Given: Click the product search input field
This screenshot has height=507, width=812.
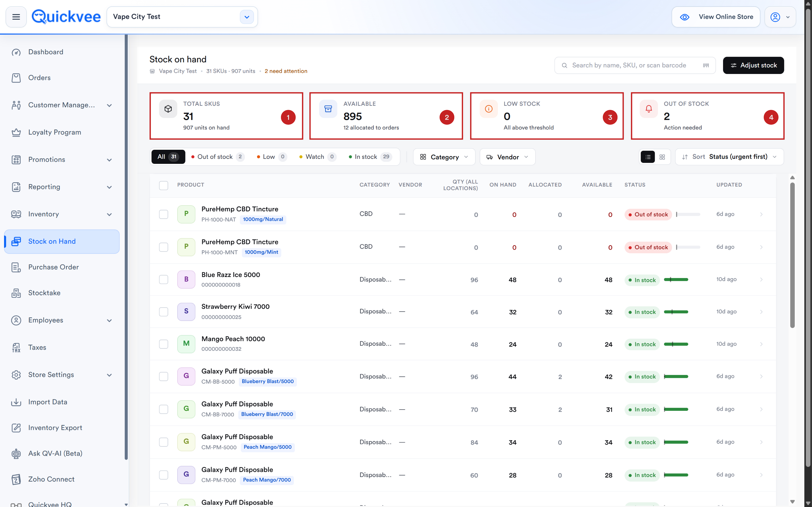Looking at the screenshot, I should pyautogui.click(x=635, y=65).
